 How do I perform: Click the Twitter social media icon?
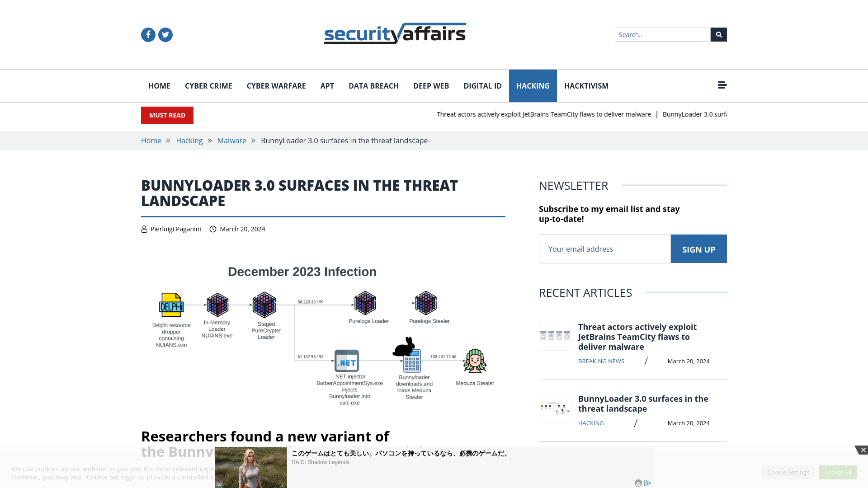165,34
